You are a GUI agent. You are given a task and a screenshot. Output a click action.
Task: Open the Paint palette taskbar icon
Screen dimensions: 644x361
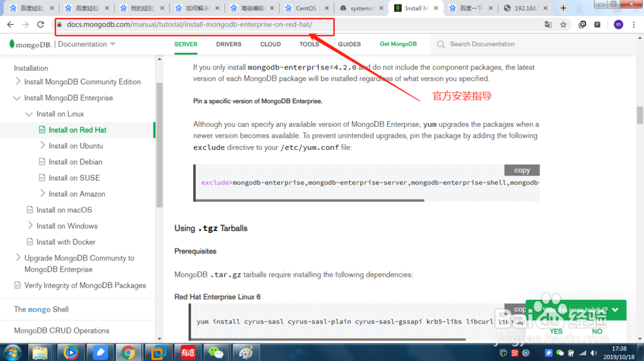point(245,353)
